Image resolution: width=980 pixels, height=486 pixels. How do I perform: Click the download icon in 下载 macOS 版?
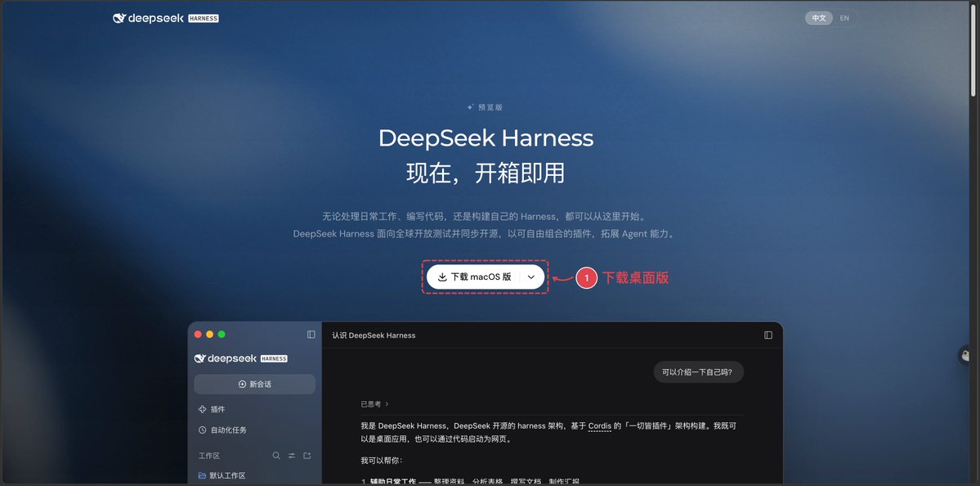point(442,277)
